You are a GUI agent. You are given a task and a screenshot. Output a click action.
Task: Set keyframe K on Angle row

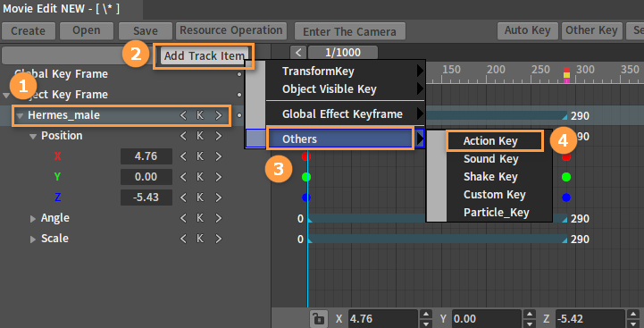pyautogui.click(x=200, y=218)
